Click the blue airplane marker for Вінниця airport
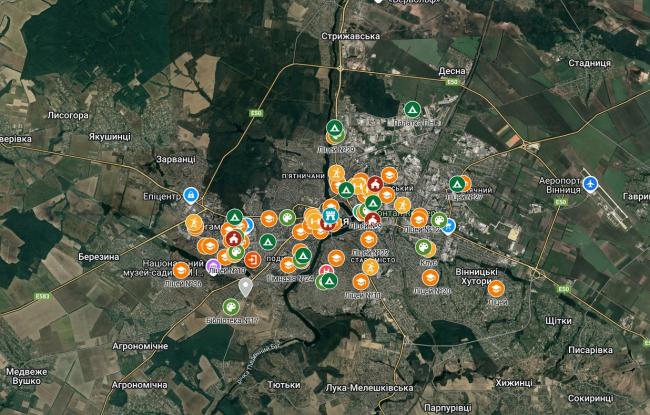Screen dimensions: 650x415 [x=591, y=184]
